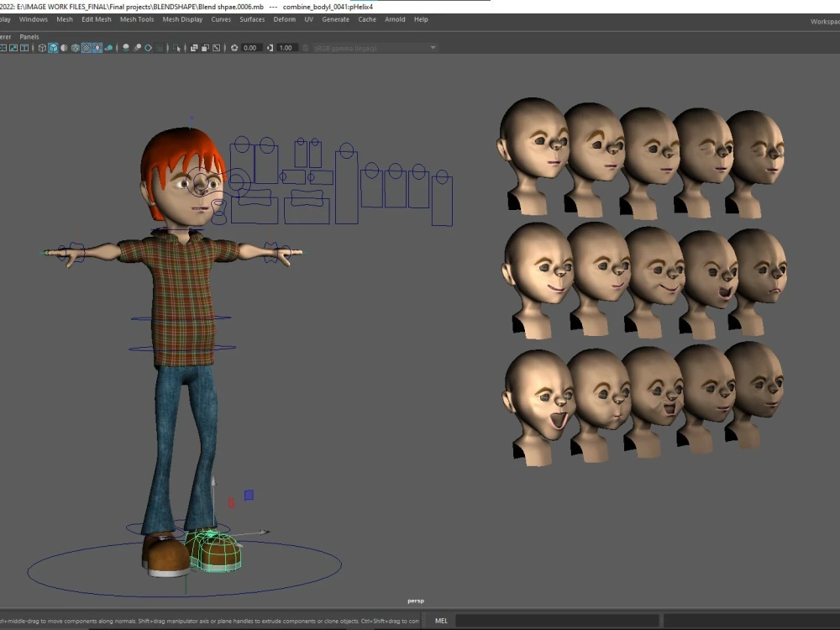840x630 pixels.
Task: Enable wireframe display mode in the viewport
Action: 41,48
